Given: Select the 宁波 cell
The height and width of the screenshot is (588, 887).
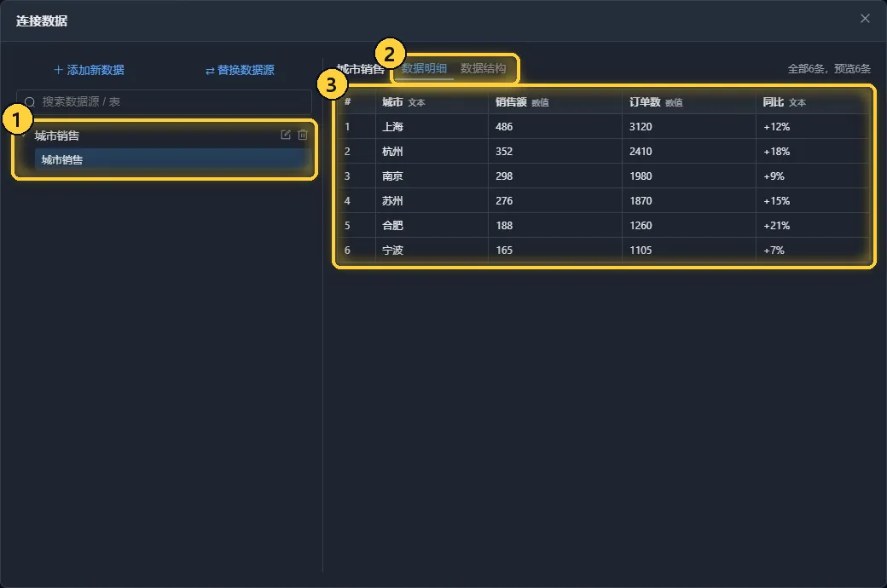Looking at the screenshot, I should 432,250.
